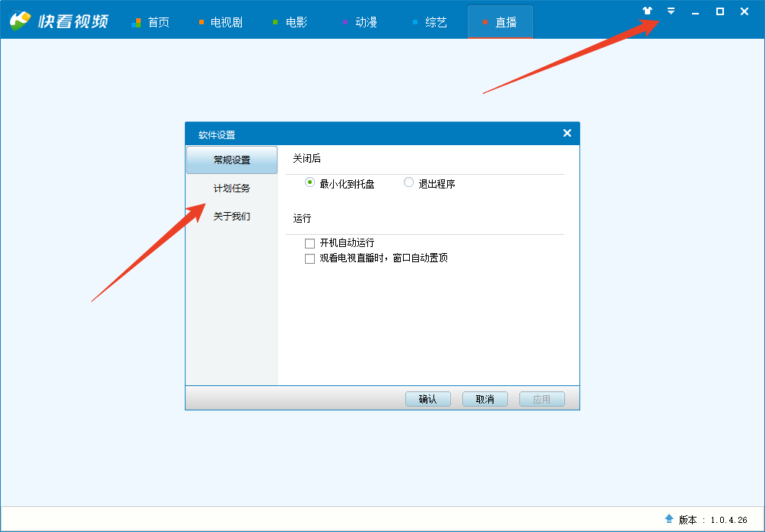Image resolution: width=765 pixels, height=532 pixels.
Task: Select 退出程序 radio button
Action: coord(409,182)
